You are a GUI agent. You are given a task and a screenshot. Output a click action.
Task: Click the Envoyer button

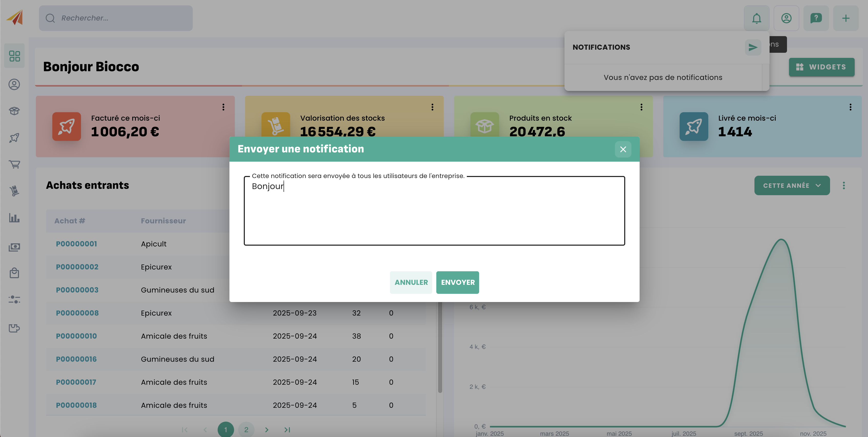457,283
